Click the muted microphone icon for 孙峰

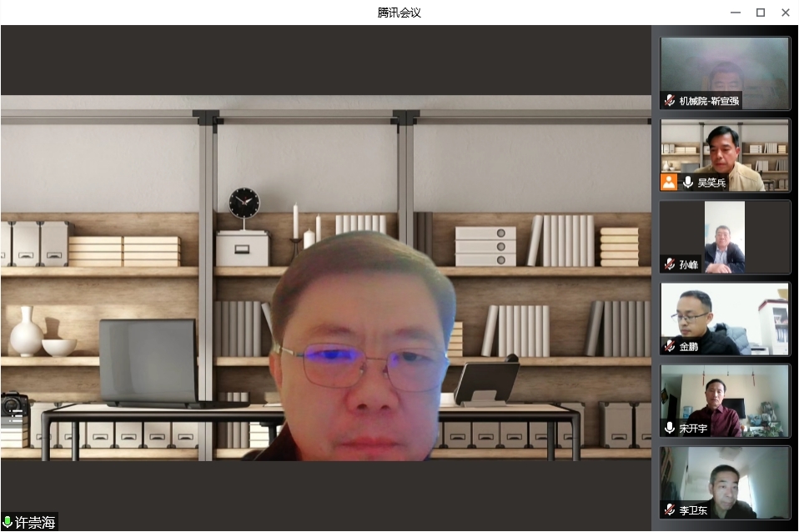pos(670,264)
